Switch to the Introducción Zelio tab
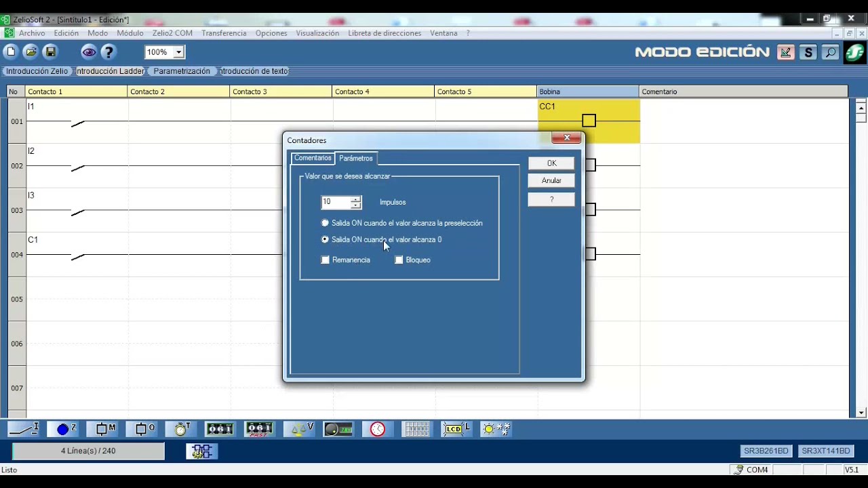The height and width of the screenshot is (488, 868). point(37,71)
